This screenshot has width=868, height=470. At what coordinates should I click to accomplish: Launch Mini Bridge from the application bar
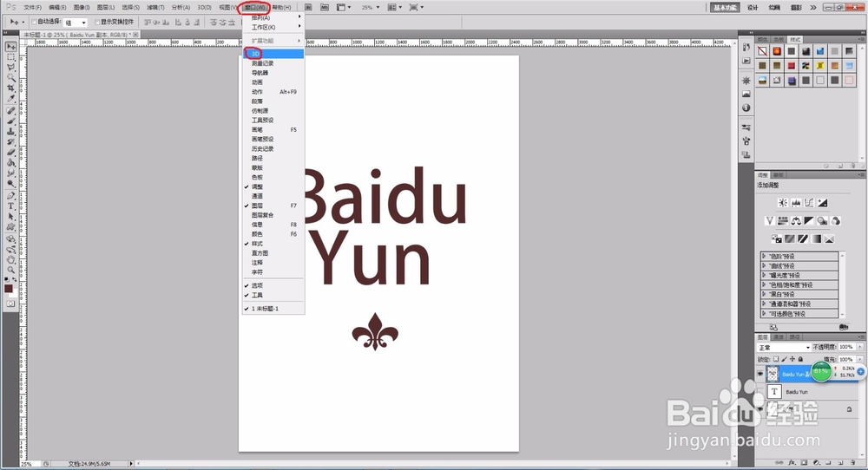[325, 7]
